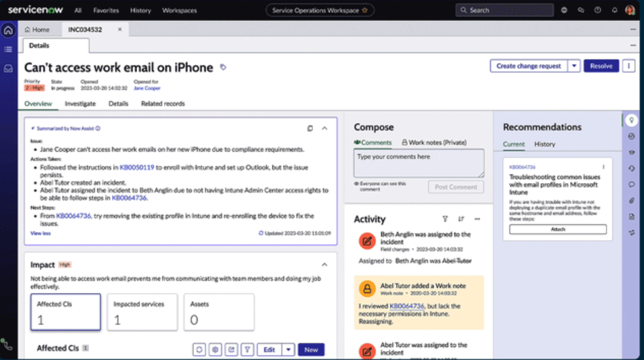Click the filter icon in Affected CIs toolbar
Image resolution: width=644 pixels, height=360 pixels.
(x=247, y=350)
